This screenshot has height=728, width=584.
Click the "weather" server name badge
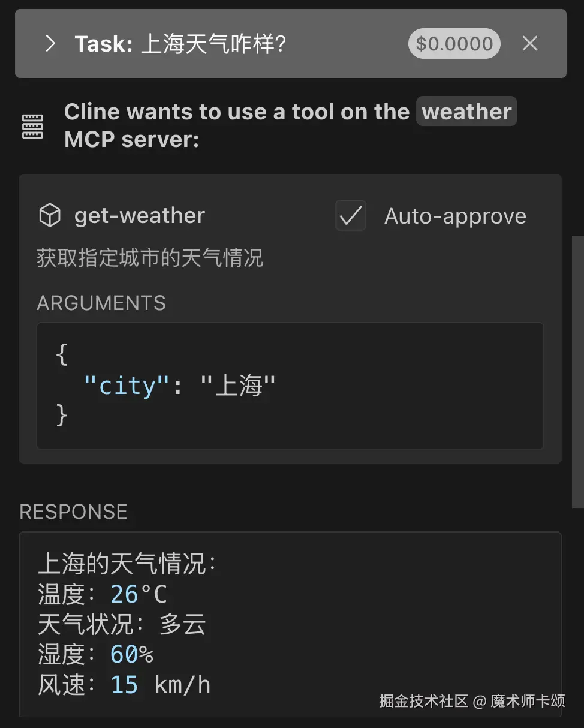(466, 112)
